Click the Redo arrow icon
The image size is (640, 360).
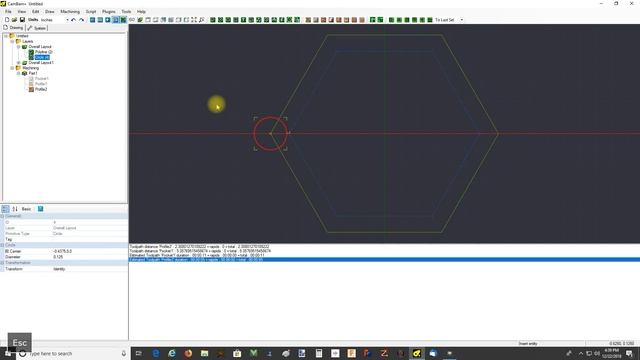tap(81, 20)
